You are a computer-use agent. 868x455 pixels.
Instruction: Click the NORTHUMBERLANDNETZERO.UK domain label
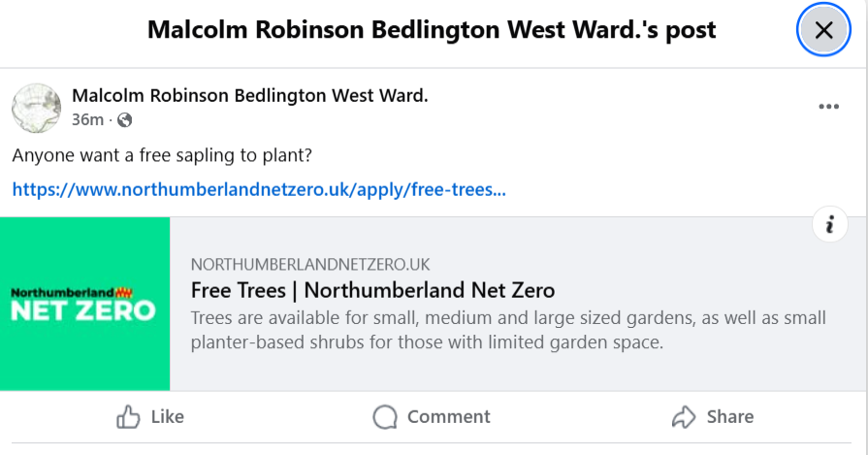310,264
